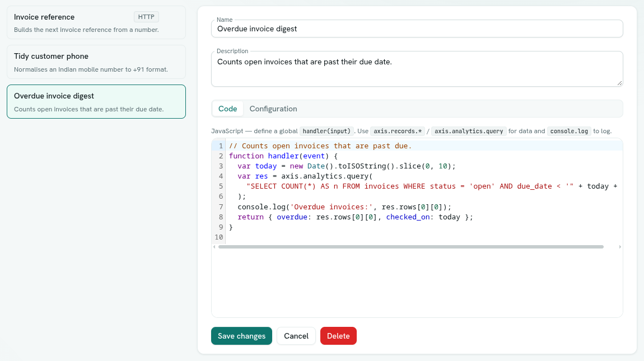Click the red Delete button
This screenshot has width=644, height=361.
tap(338, 336)
